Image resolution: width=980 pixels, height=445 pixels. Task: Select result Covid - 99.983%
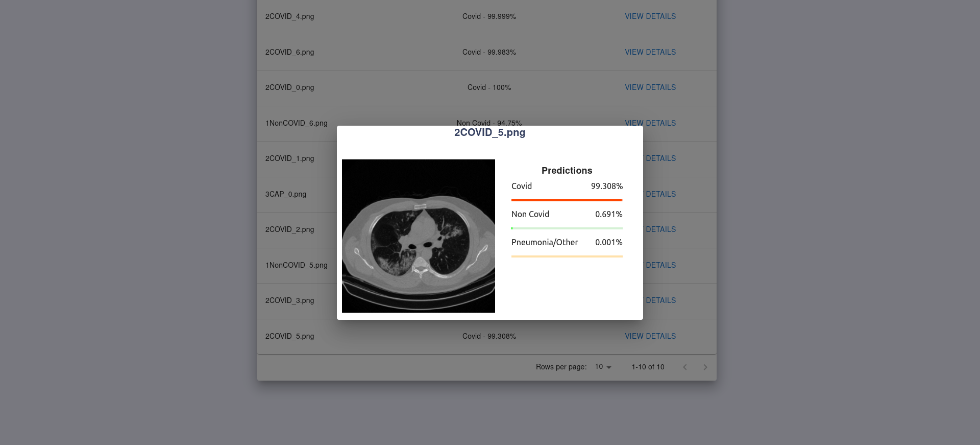[x=489, y=52]
